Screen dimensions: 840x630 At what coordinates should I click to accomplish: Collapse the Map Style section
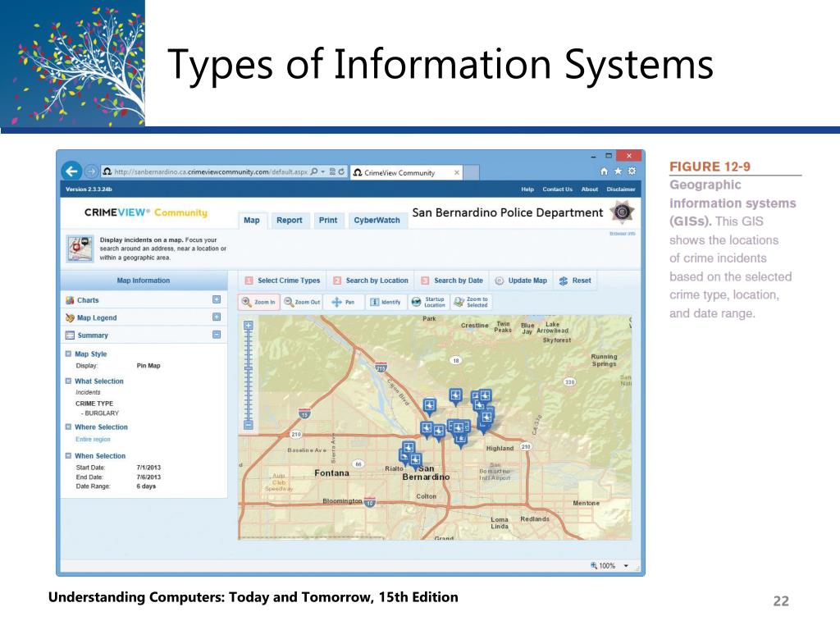pos(68,354)
